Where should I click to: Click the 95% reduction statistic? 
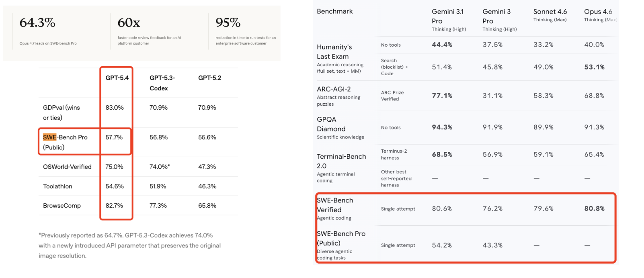click(x=228, y=23)
